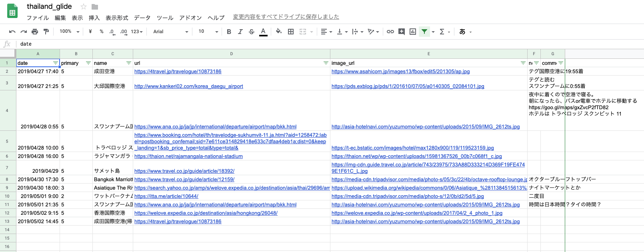
Task: Select the paint format tool
Action: [46, 32]
